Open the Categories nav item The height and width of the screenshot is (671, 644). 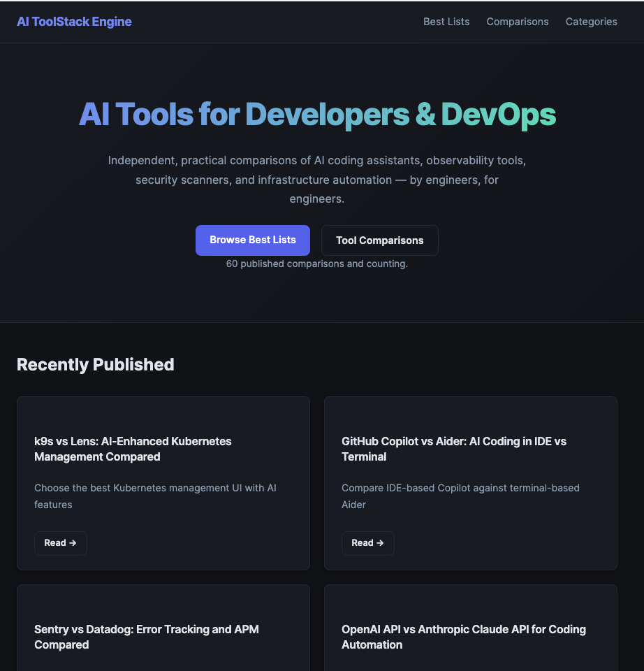tap(591, 22)
